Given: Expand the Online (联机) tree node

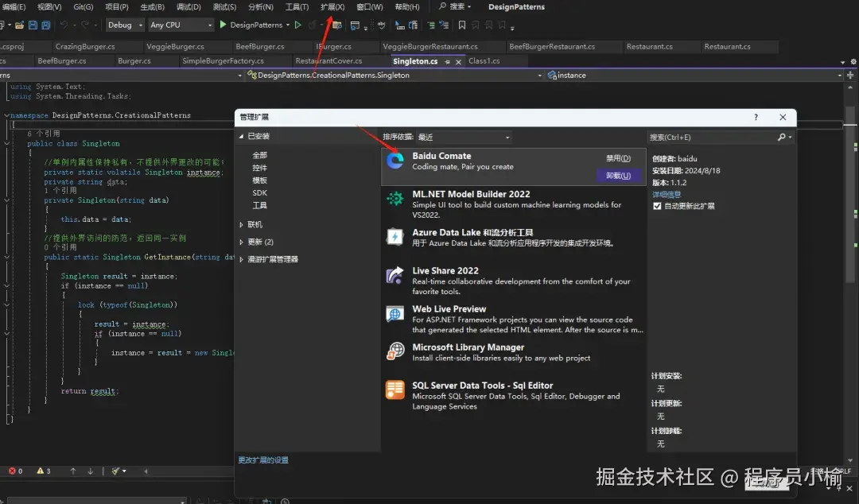Looking at the screenshot, I should coord(241,225).
